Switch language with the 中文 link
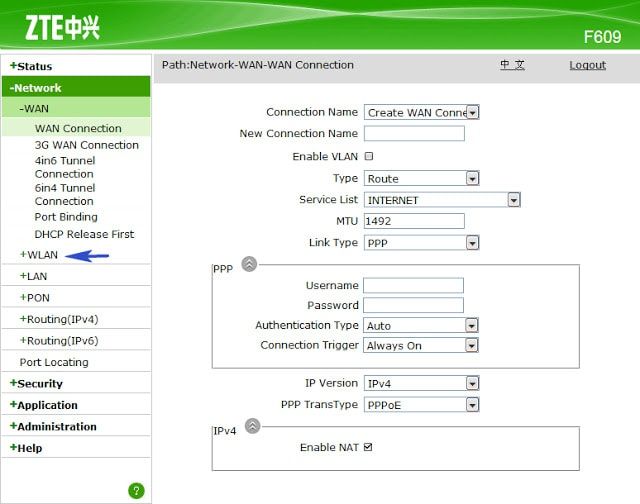This screenshot has height=504, width=640. (x=512, y=64)
